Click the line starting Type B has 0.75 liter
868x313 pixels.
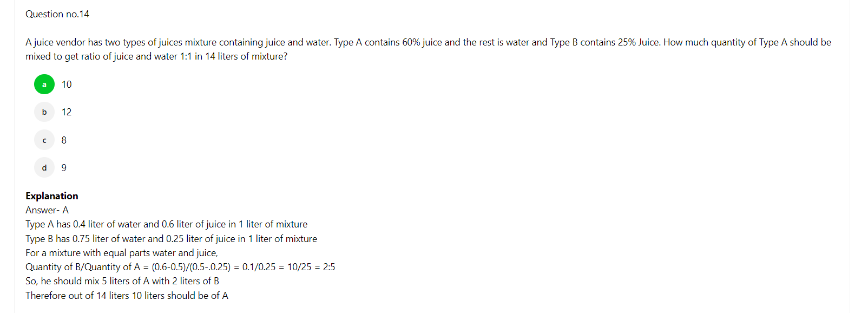coord(172,239)
